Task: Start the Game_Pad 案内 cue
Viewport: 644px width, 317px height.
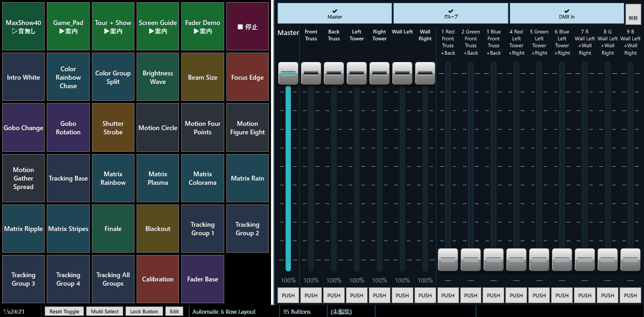Action: click(68, 27)
